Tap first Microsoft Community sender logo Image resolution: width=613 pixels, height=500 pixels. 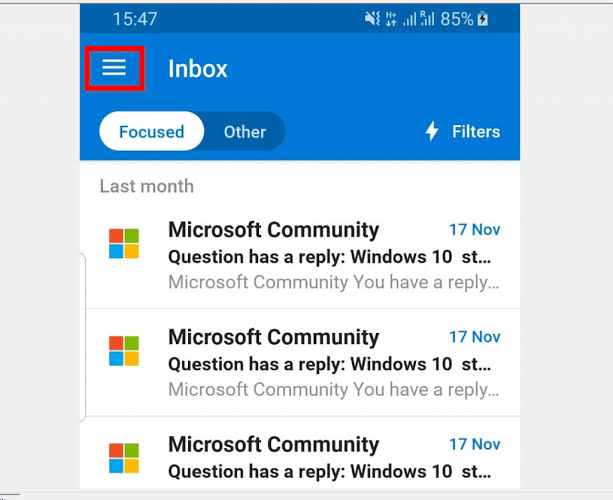[124, 244]
